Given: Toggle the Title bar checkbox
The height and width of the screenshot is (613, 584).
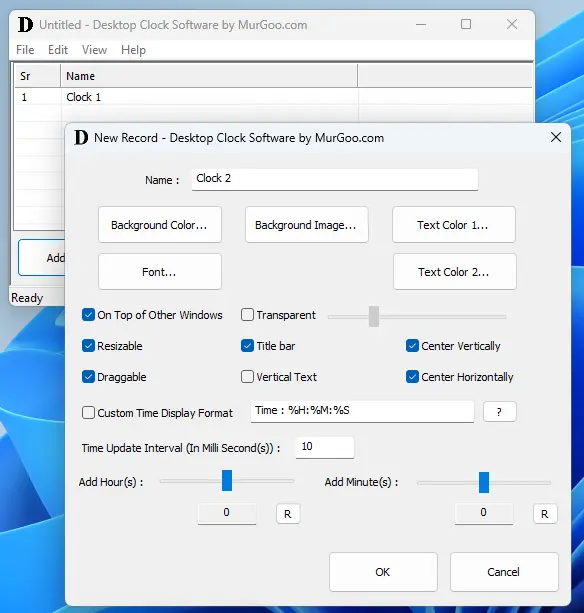Looking at the screenshot, I should pyautogui.click(x=247, y=346).
